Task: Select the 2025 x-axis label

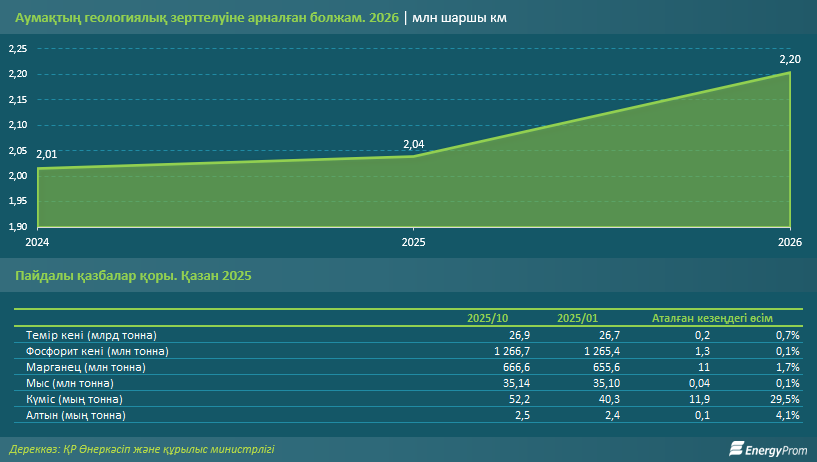Action: 413,242
